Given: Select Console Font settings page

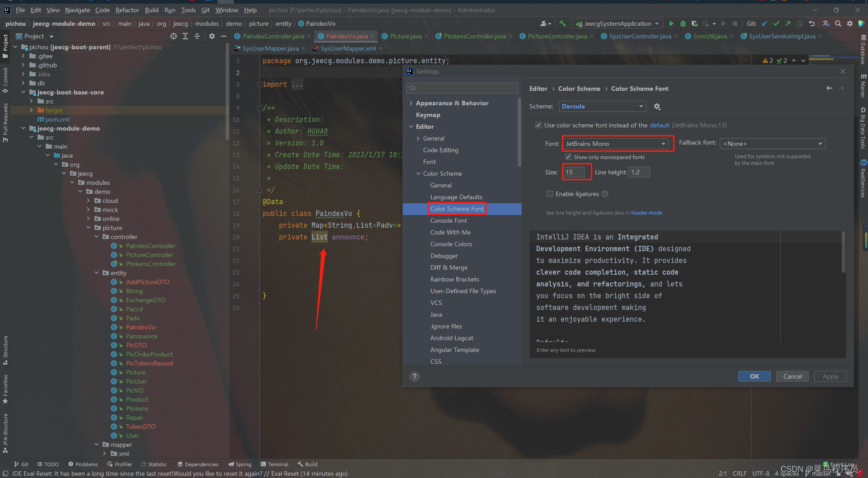Looking at the screenshot, I should click(448, 220).
